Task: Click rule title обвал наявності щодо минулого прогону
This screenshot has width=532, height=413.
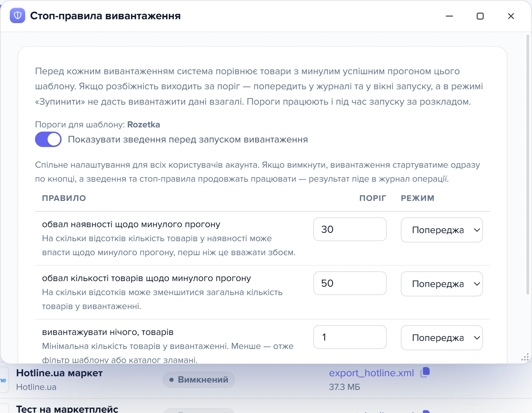Action: pos(131,224)
